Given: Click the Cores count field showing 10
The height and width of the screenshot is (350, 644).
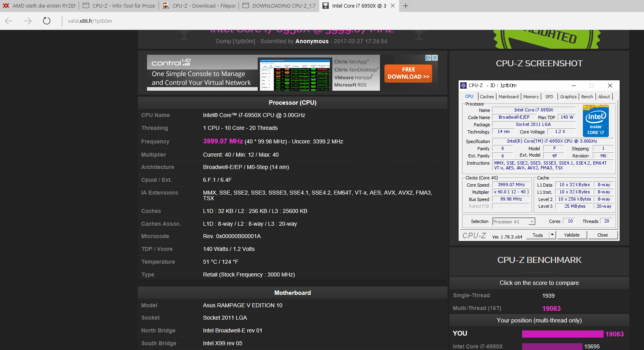Looking at the screenshot, I should 570,221.
